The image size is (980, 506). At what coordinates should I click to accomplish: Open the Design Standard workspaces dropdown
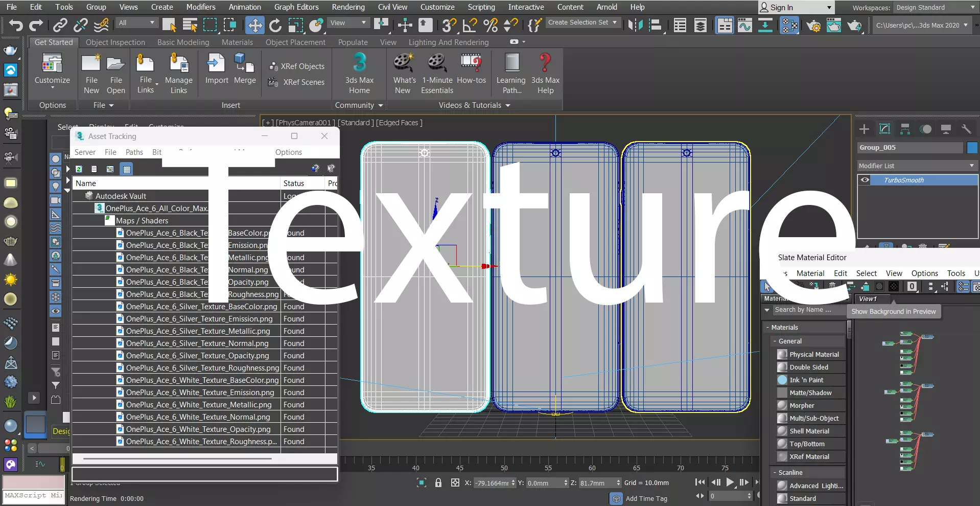click(935, 7)
